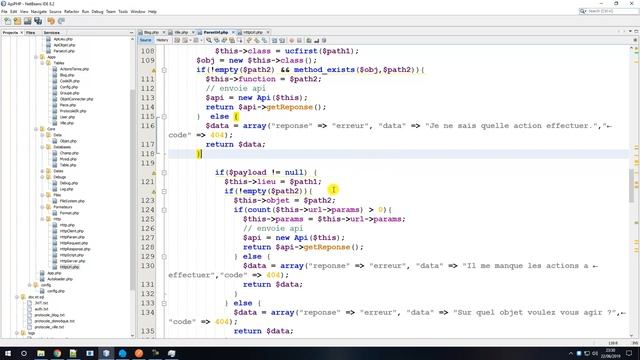Toggle code fold marker at line 115
The height and width of the screenshot is (360, 640).
(164, 116)
